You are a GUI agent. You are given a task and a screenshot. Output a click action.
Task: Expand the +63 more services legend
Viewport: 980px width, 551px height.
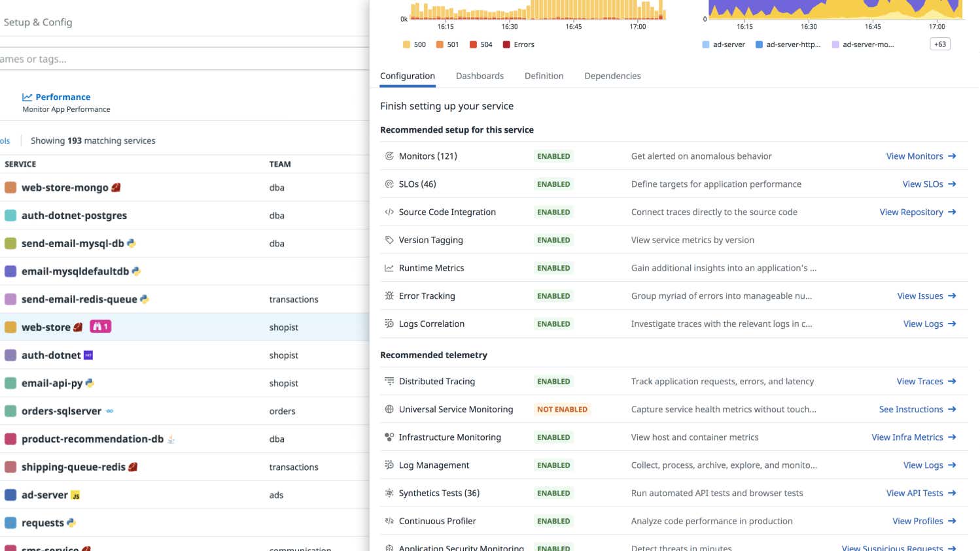point(939,44)
